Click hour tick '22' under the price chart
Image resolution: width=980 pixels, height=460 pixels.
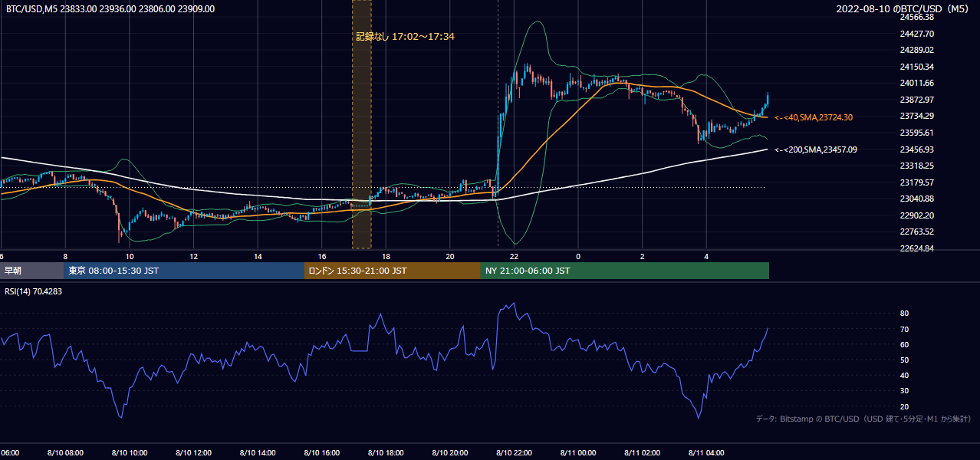(x=514, y=256)
